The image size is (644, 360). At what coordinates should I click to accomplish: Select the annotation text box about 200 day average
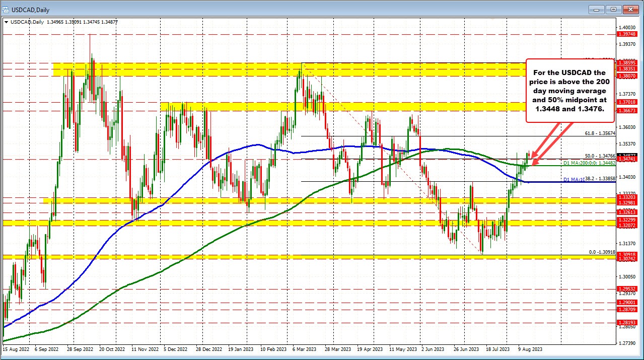(569, 91)
